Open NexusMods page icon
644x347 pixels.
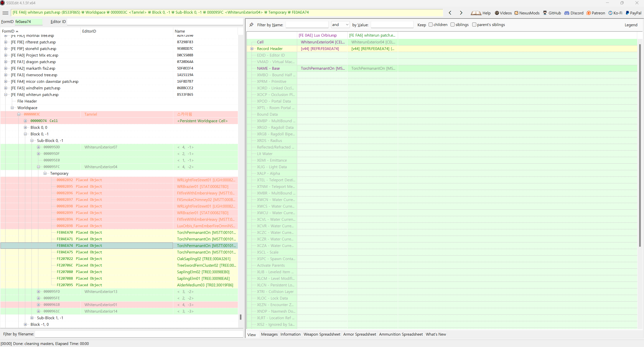coord(516,13)
